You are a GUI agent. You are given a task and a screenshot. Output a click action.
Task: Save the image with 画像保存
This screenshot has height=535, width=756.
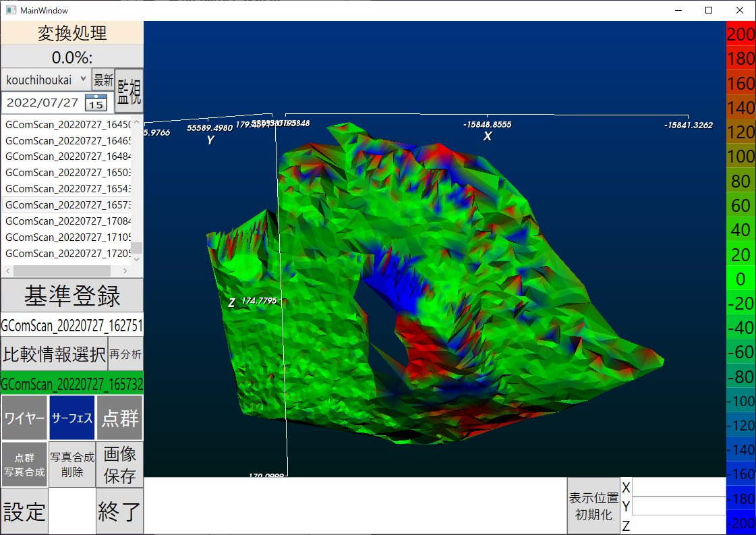[119, 464]
